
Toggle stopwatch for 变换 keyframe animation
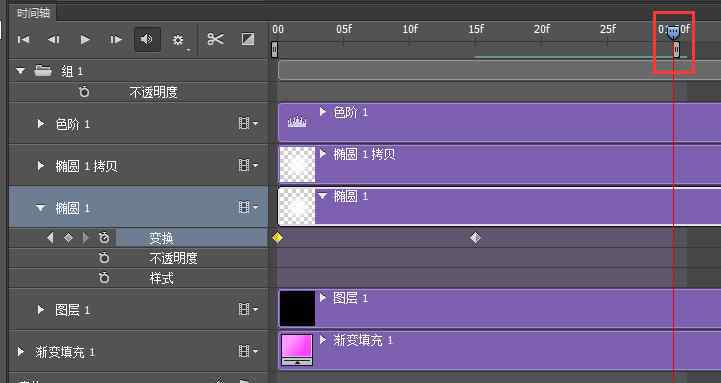pyautogui.click(x=104, y=238)
